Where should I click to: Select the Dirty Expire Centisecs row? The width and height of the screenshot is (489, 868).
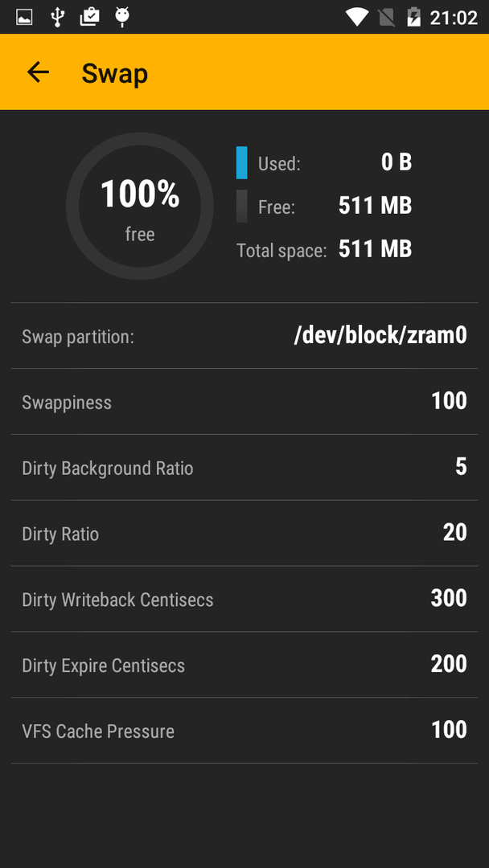[244, 665]
